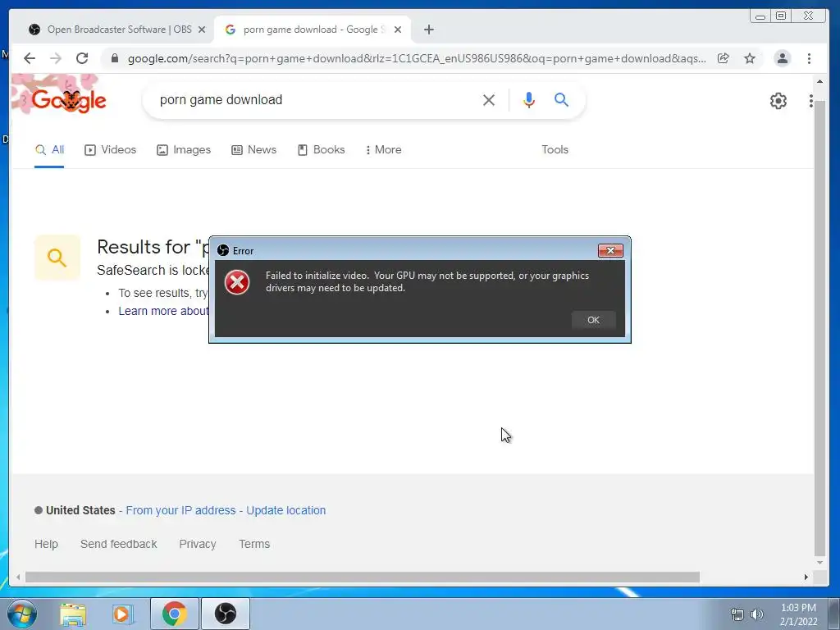Submit search with magnifier icon
This screenshot has width=840, height=630.
tap(561, 99)
